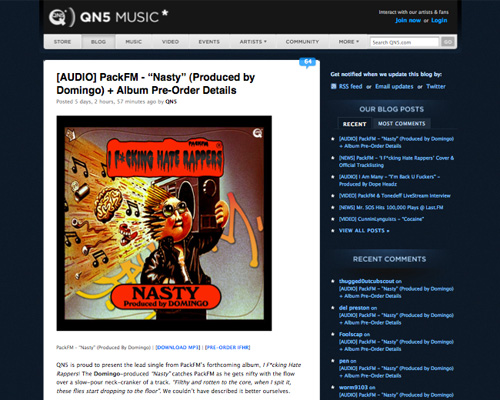The width and height of the screenshot is (500, 400).
Task: Open the Store menu item
Action: click(62, 42)
